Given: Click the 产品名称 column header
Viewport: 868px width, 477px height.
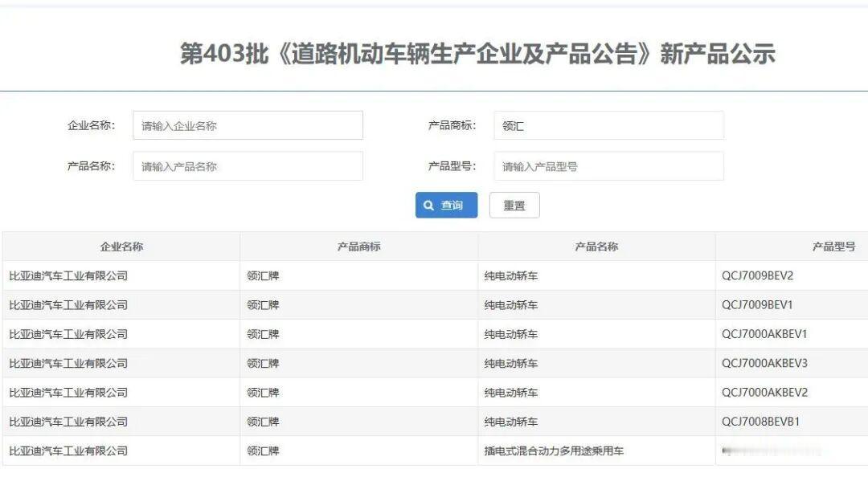Looking at the screenshot, I should tap(596, 247).
